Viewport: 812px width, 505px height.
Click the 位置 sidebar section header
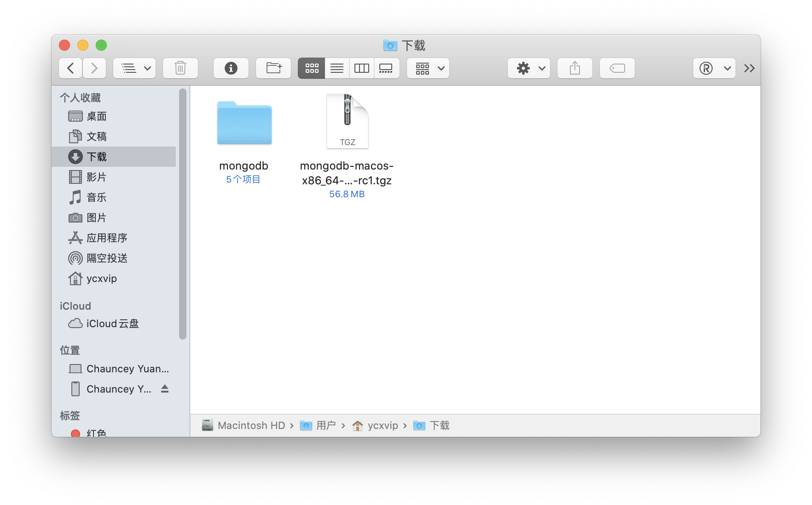pos(70,350)
